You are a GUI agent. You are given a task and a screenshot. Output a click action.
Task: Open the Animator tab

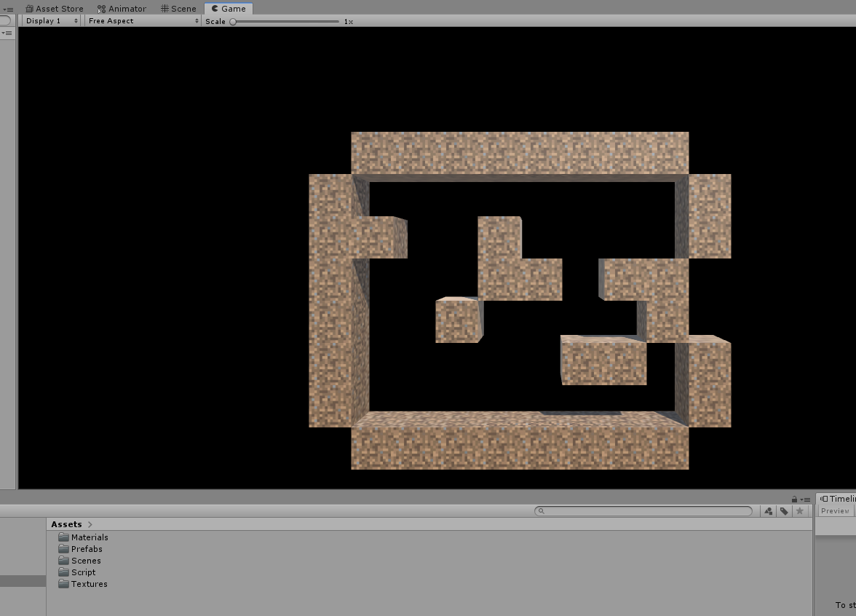coord(122,8)
